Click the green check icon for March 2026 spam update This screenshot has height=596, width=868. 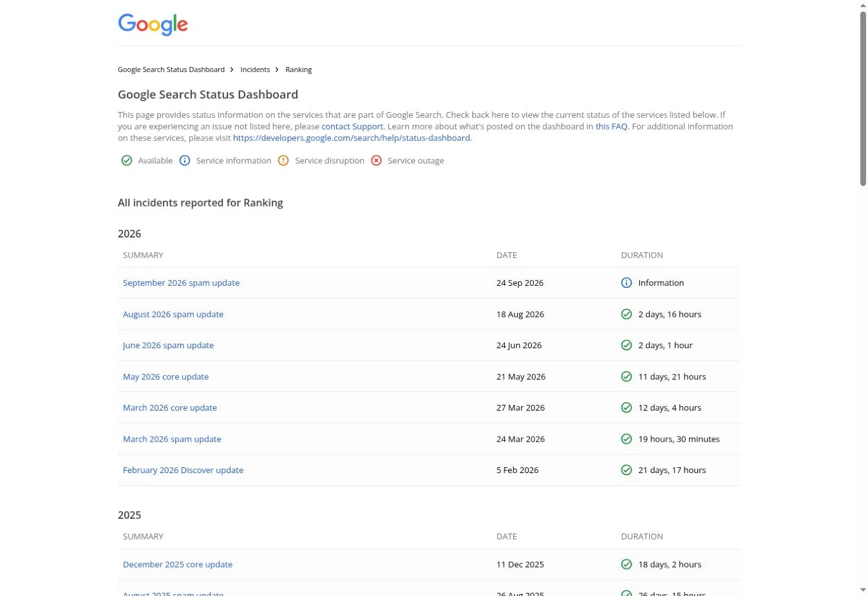pyautogui.click(x=627, y=439)
